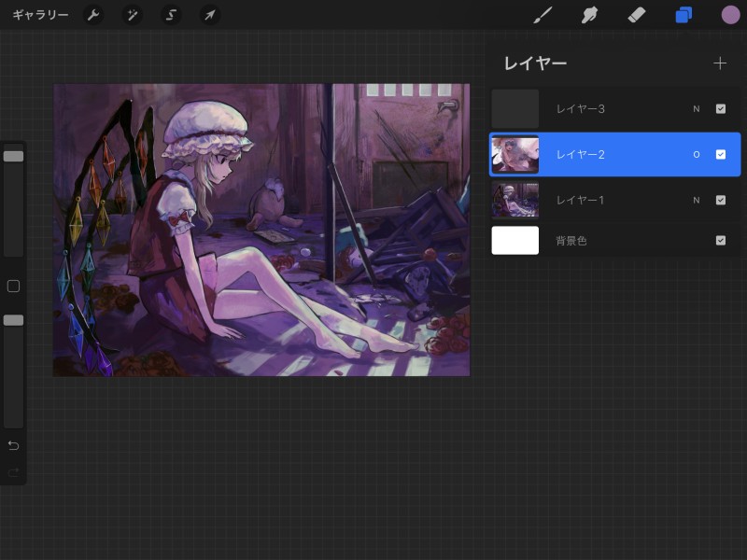Open the Adjustments magic wand menu
Screen dimensions: 747x560
[x=132, y=15]
